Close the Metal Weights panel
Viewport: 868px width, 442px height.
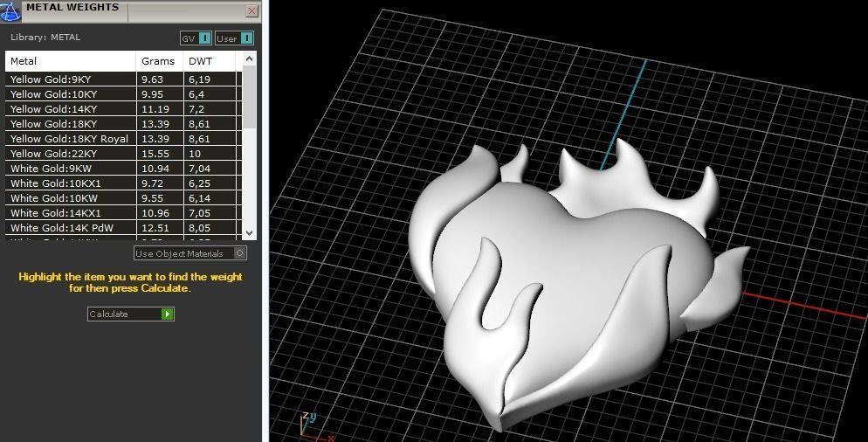point(251,10)
